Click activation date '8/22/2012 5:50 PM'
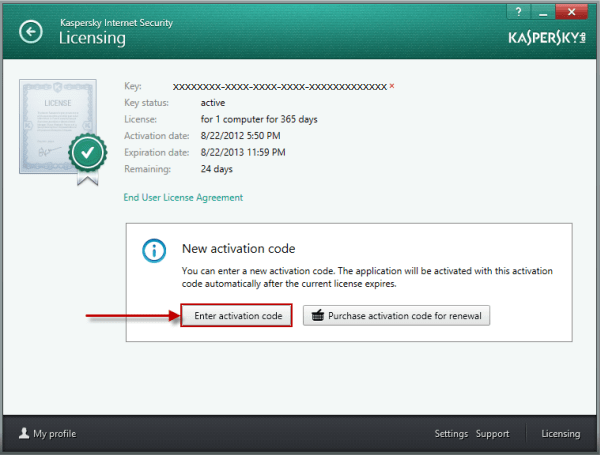 pos(240,136)
